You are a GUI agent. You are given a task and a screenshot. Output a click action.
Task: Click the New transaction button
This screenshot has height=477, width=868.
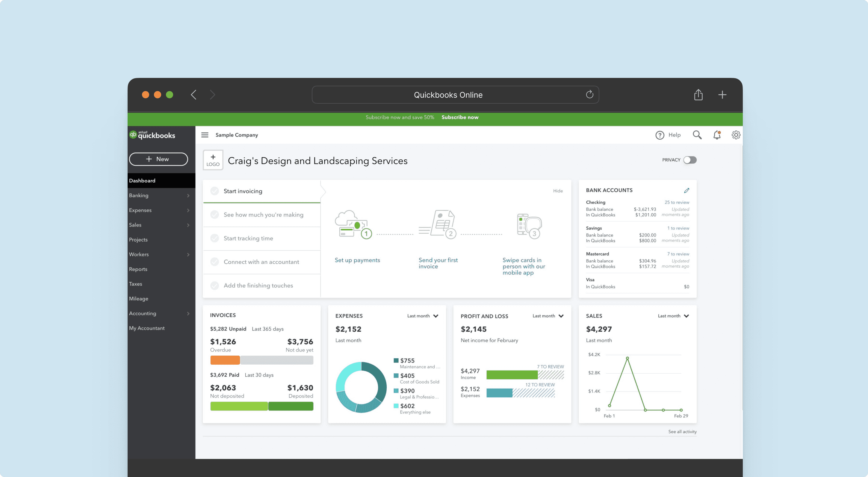coord(158,159)
